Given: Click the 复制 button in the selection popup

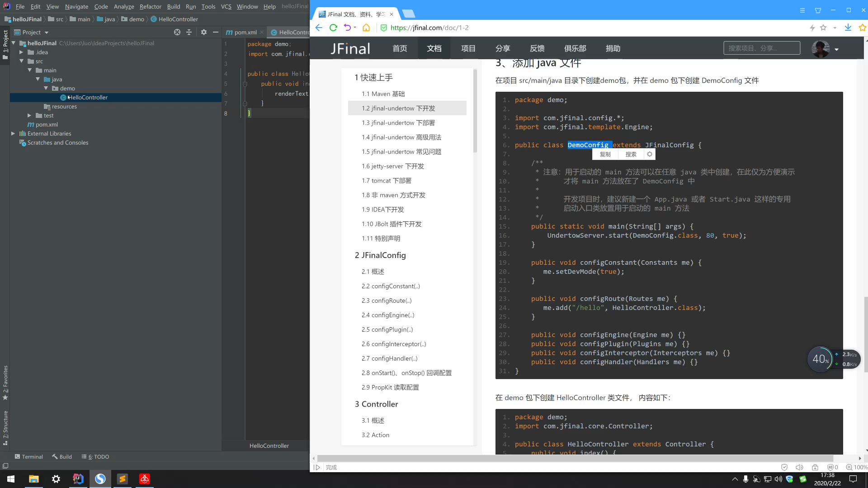Looking at the screenshot, I should (605, 154).
